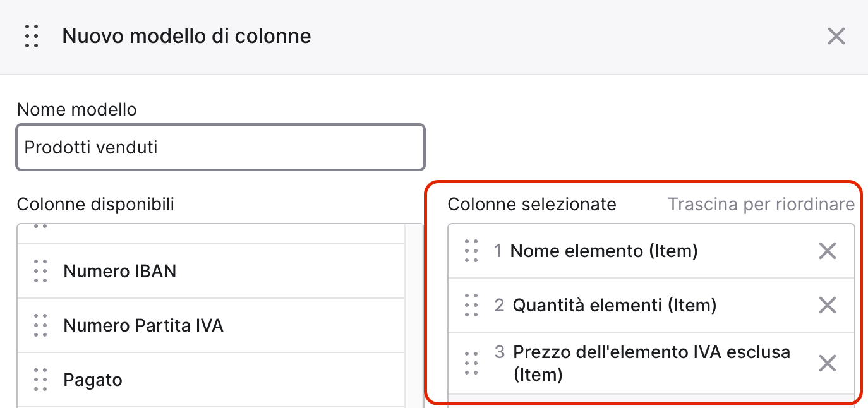Click the Nuovo modello di colonne title

[x=186, y=36]
